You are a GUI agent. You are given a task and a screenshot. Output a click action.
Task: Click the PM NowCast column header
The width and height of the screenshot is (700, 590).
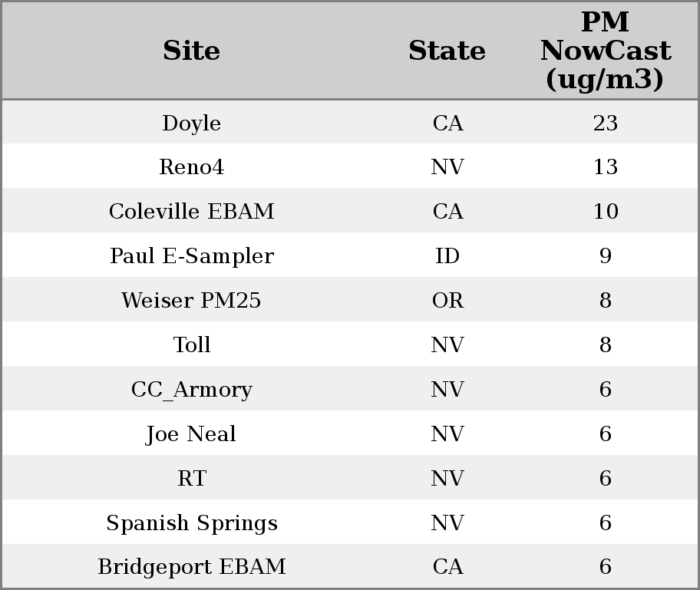pos(605,51)
